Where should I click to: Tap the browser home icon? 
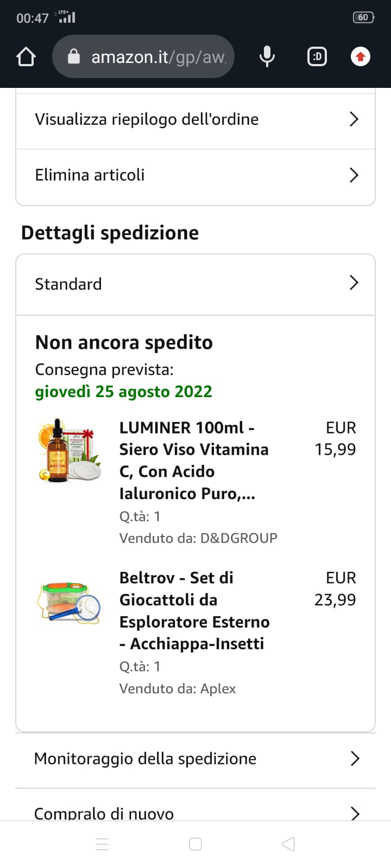(x=26, y=57)
